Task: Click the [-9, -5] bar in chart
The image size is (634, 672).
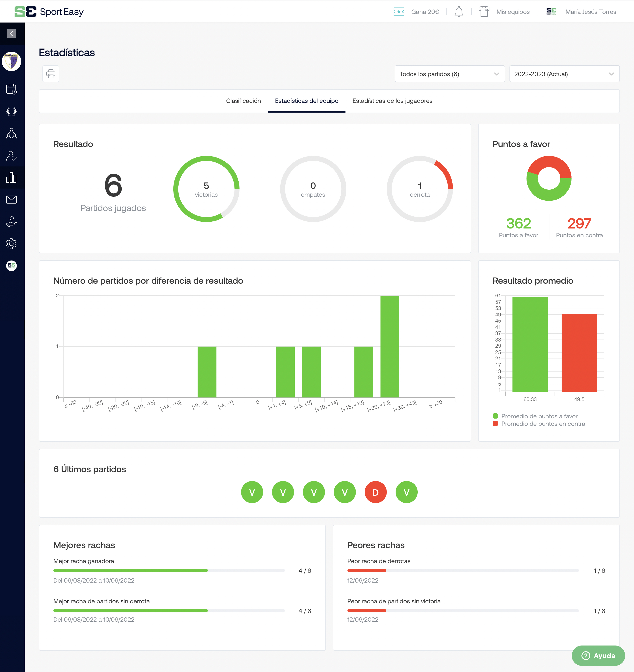Action: point(207,372)
